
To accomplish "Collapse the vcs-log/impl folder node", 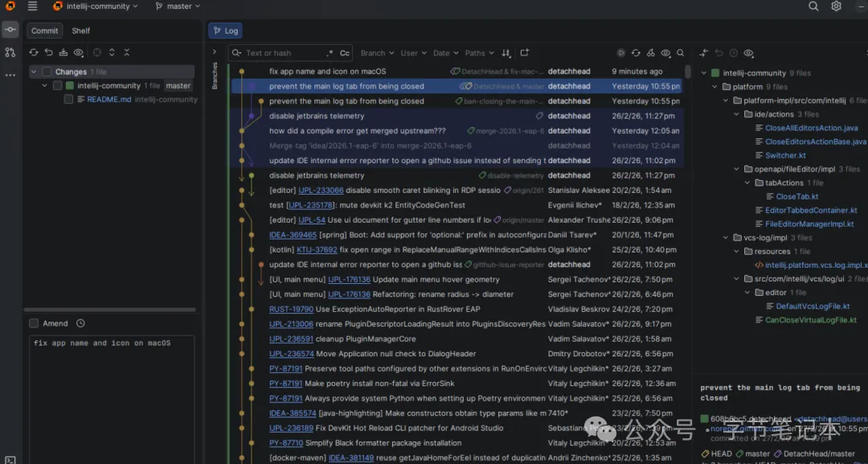I will tap(727, 238).
